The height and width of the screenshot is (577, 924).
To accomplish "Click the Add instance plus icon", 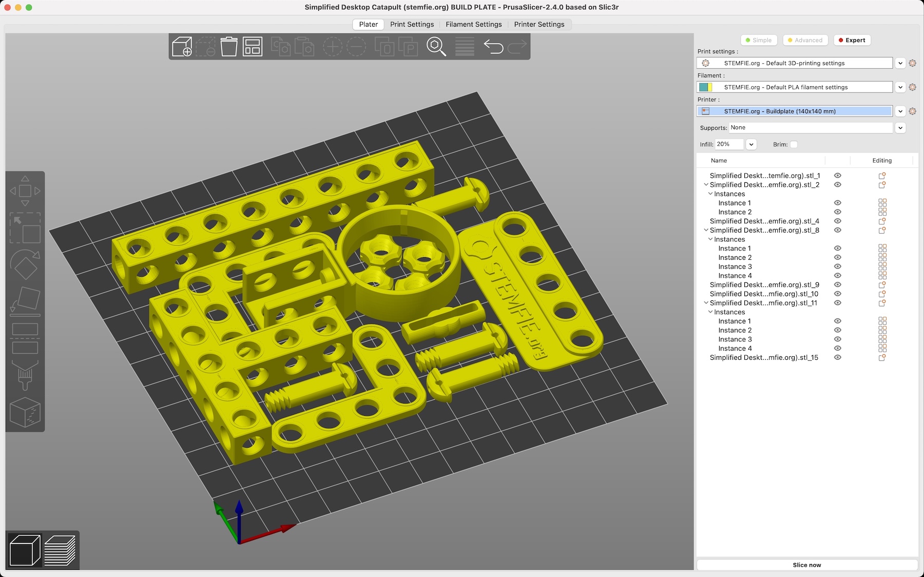I will pos(333,47).
